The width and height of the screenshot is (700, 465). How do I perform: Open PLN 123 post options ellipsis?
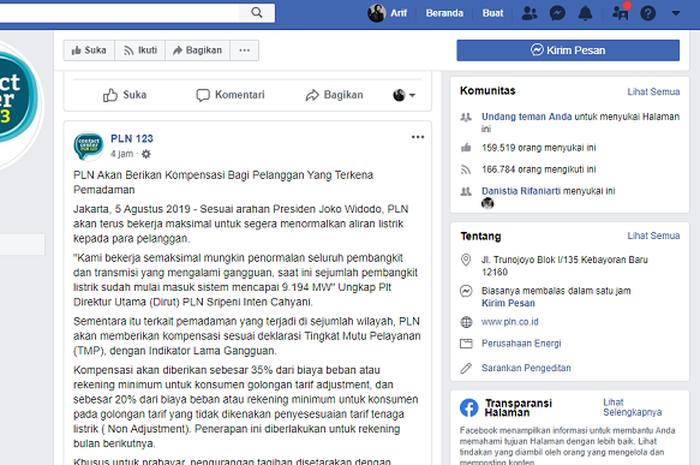(417, 137)
